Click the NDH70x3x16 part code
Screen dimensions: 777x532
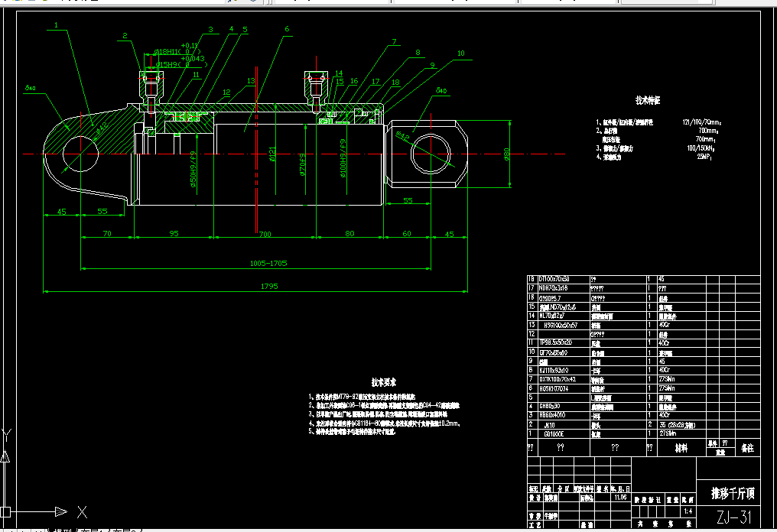[554, 288]
